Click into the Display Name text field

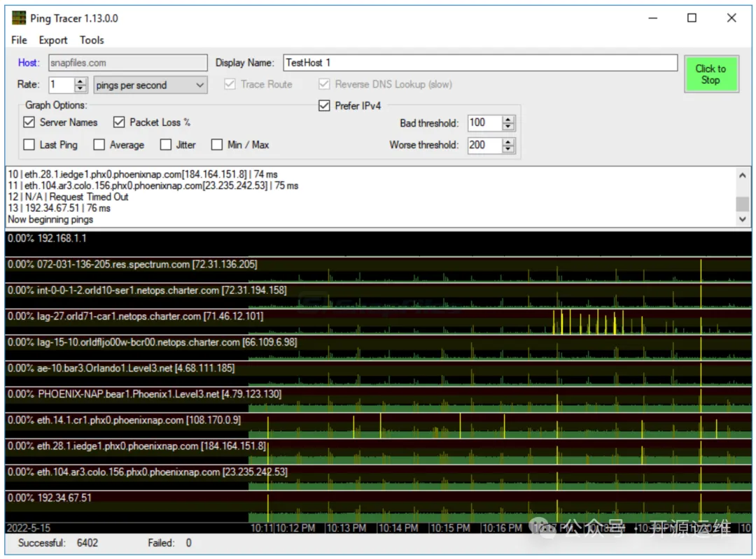[x=479, y=63]
